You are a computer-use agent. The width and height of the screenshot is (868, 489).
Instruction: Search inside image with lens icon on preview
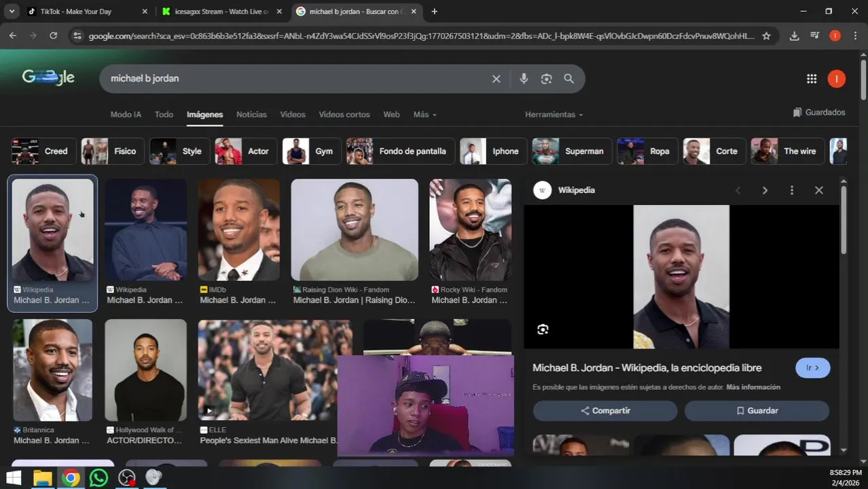(x=543, y=329)
